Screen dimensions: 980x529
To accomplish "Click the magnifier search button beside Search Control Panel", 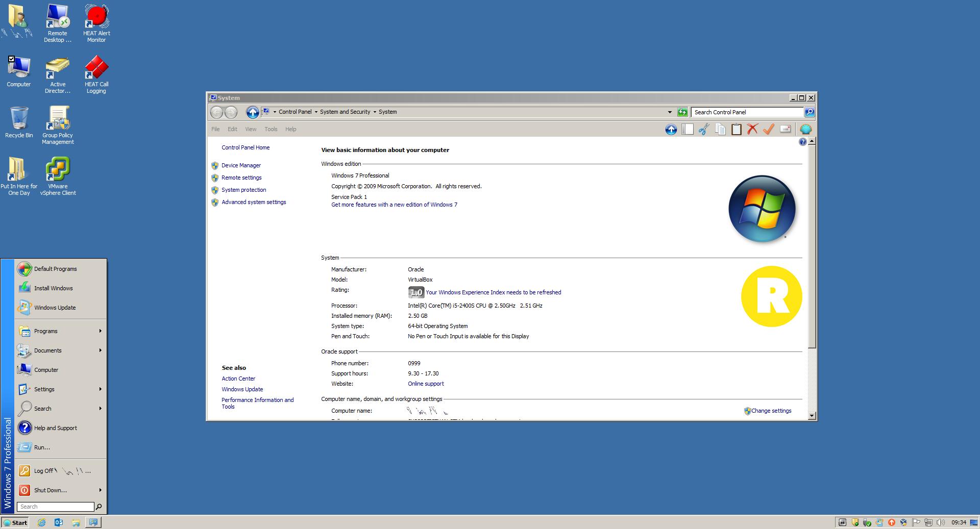I will tap(810, 112).
